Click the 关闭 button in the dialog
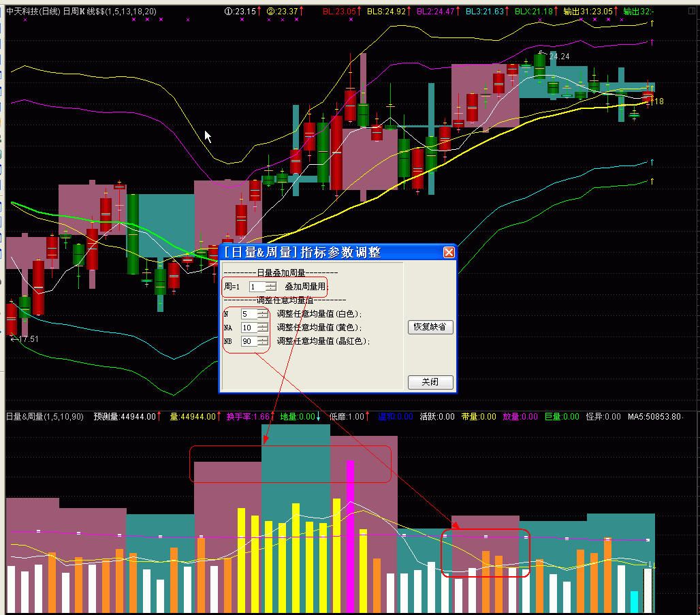This screenshot has width=700, height=615. [430, 382]
